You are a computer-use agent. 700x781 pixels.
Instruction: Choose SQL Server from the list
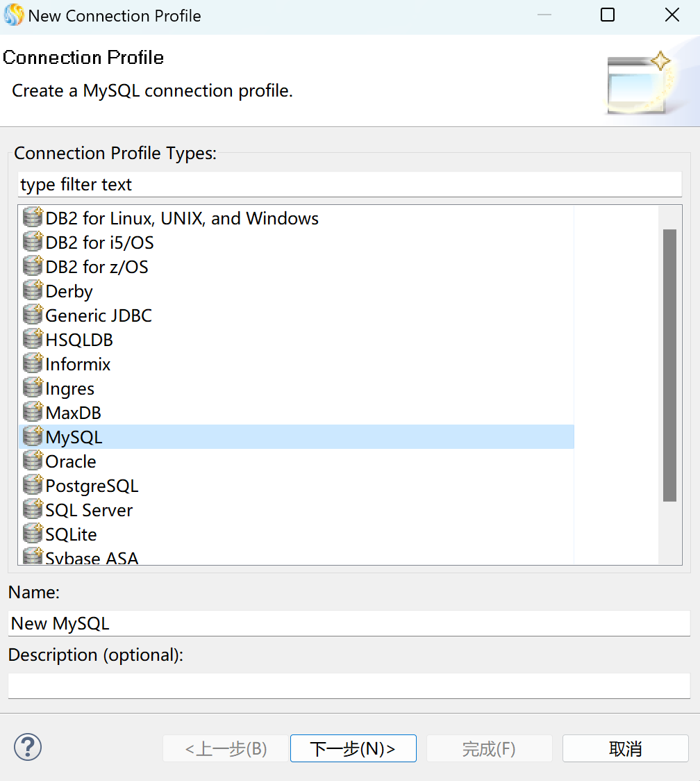point(89,510)
